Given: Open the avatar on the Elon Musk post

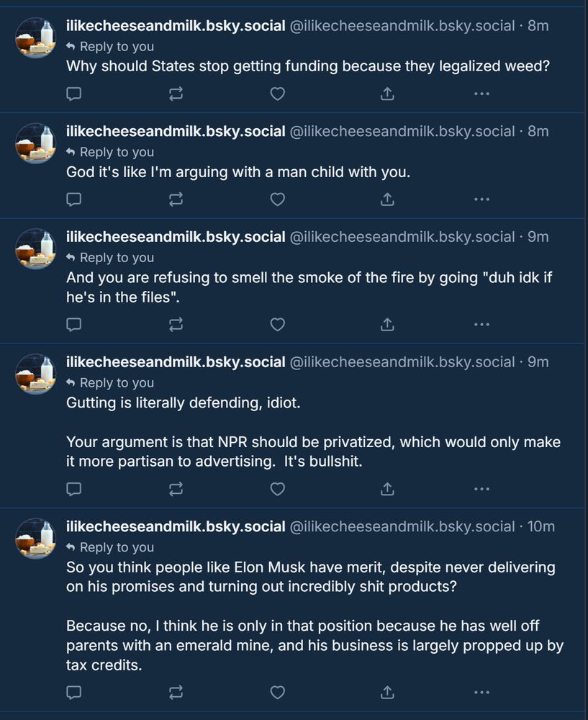Looking at the screenshot, I should [36, 539].
